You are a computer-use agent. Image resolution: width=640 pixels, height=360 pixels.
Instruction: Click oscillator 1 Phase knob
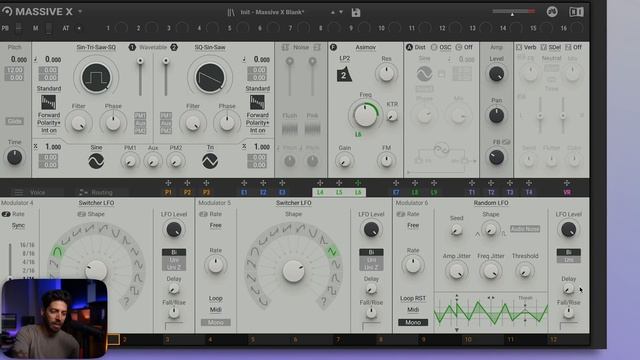[113, 123]
